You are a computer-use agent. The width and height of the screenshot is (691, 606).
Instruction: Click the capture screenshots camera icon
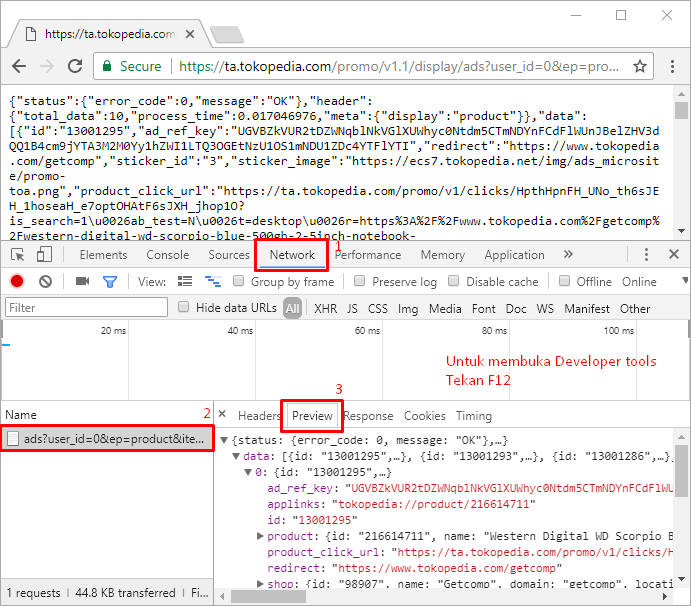[82, 281]
